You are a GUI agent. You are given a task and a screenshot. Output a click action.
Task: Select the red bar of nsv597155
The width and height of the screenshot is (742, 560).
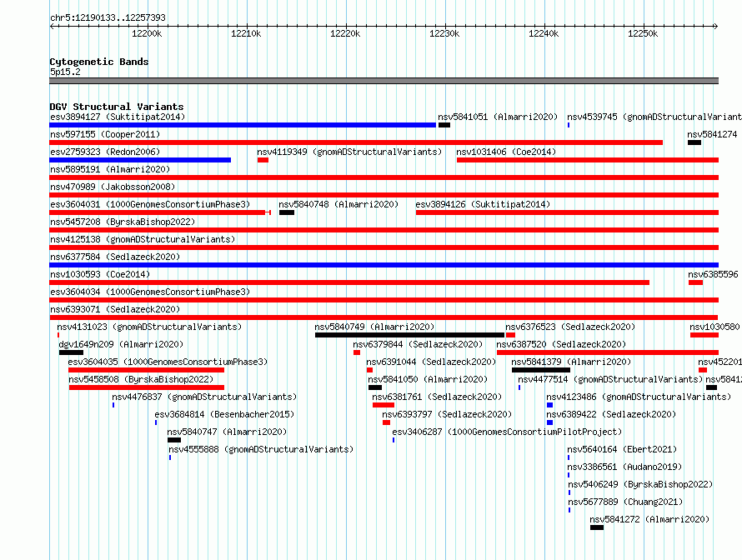[356, 142]
